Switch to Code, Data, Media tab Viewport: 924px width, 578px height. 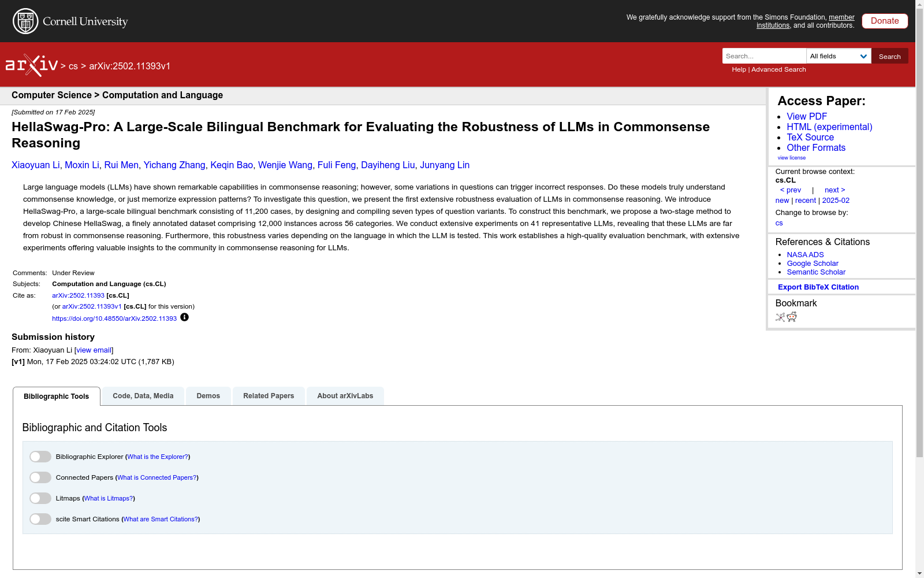pos(143,396)
